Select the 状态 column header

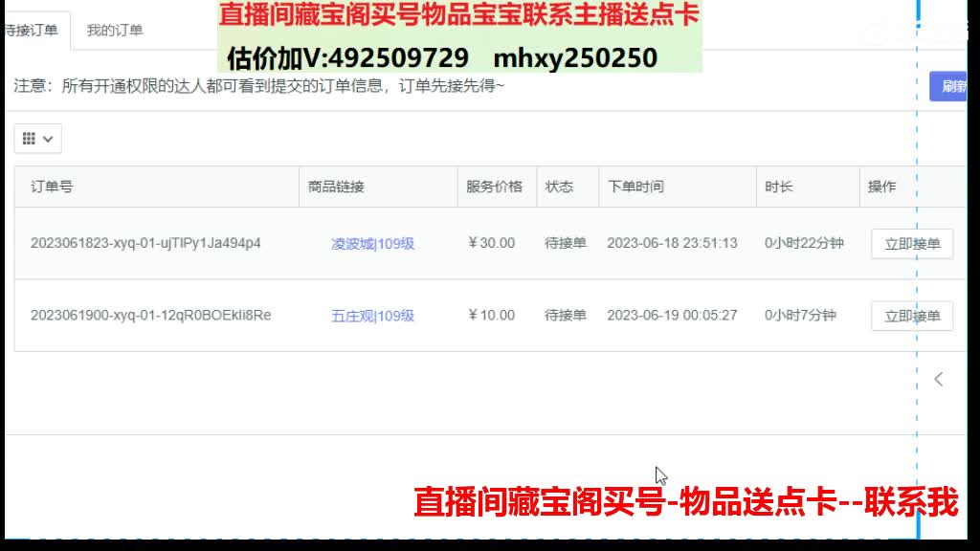(559, 187)
